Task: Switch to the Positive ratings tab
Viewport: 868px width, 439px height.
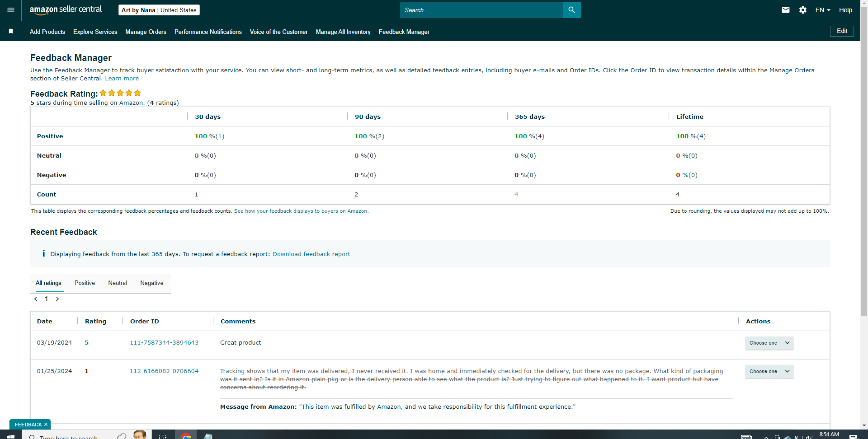Action: 85,283
